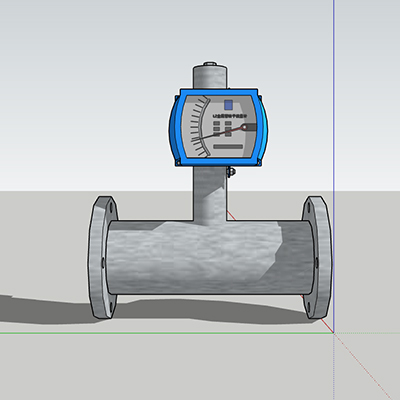Click the axes origin point
400x400 pixels.
pyautogui.click(x=333, y=332)
